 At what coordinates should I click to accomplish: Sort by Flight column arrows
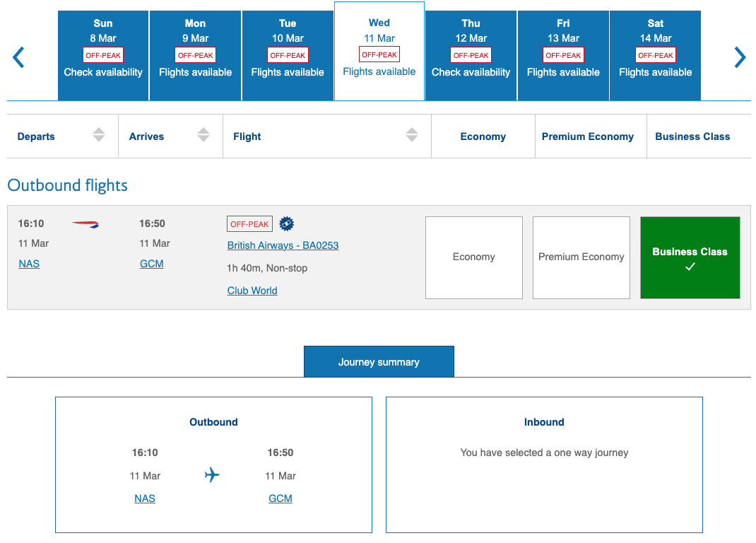point(412,135)
